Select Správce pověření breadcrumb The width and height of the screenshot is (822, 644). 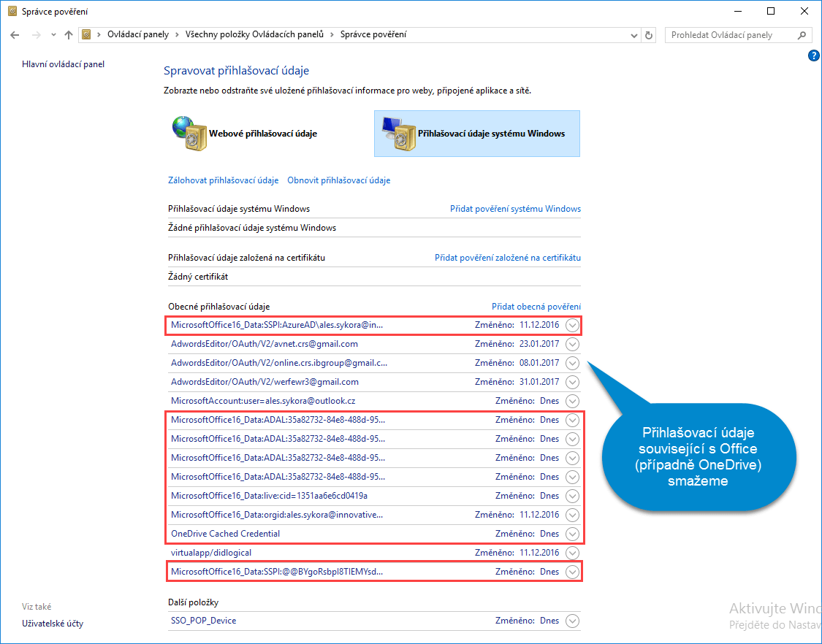click(373, 34)
